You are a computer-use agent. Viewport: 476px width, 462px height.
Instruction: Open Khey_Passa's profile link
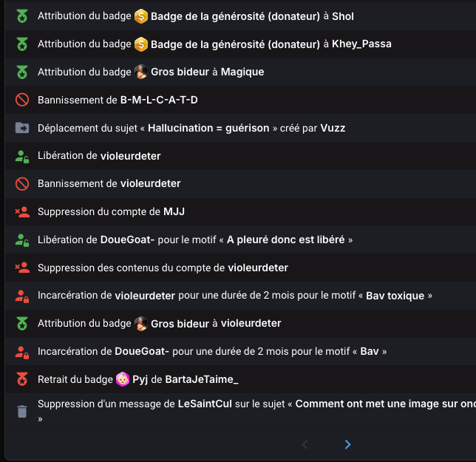coord(361,44)
